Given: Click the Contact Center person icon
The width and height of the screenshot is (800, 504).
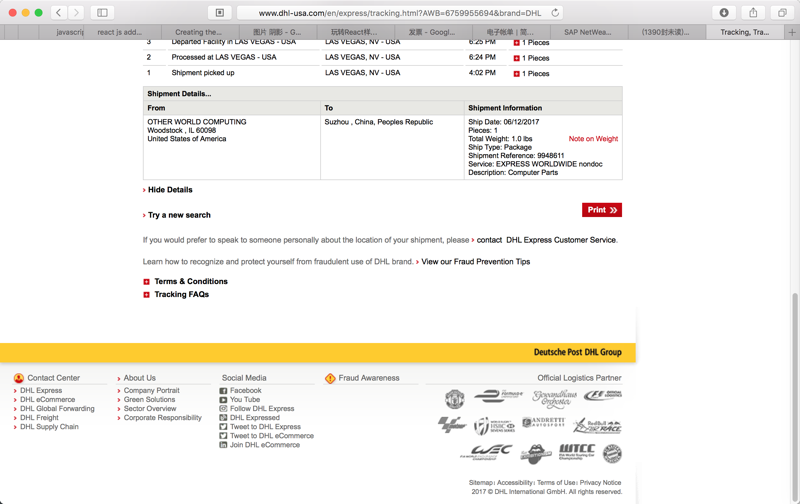Looking at the screenshot, I should point(19,378).
